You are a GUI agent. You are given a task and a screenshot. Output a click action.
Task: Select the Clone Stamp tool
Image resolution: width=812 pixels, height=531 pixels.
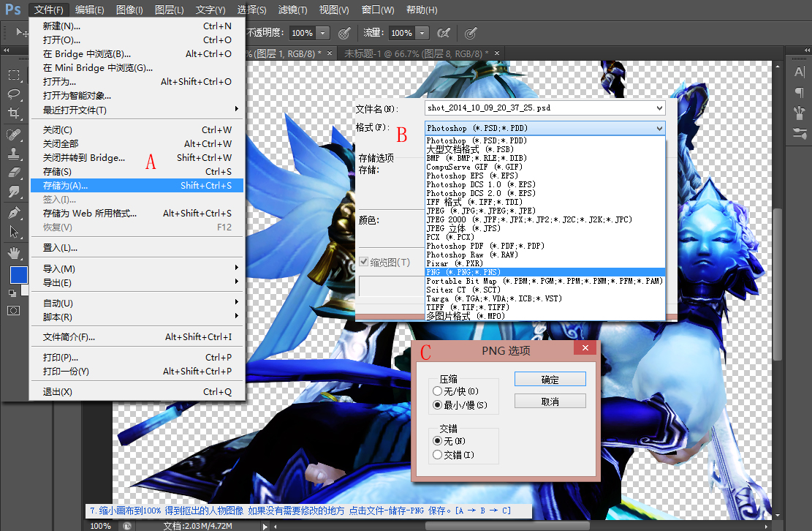coord(14,154)
